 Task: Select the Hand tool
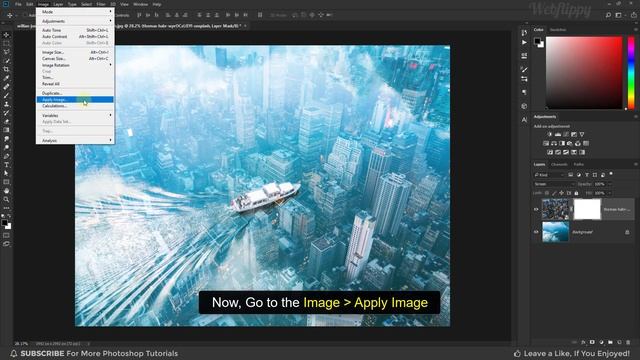(x=6, y=191)
